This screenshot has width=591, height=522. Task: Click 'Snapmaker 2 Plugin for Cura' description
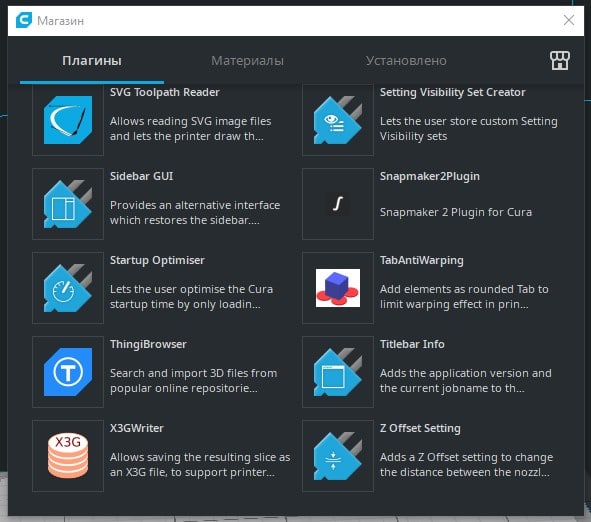click(456, 212)
